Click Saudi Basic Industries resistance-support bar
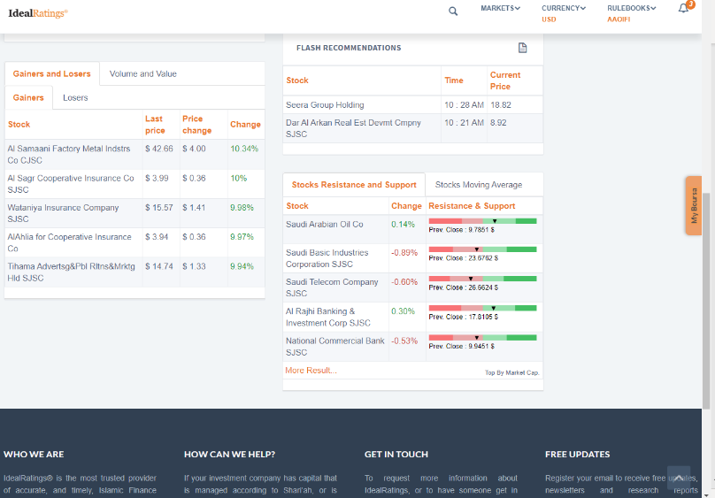The height and width of the screenshot is (498, 715). click(482, 249)
